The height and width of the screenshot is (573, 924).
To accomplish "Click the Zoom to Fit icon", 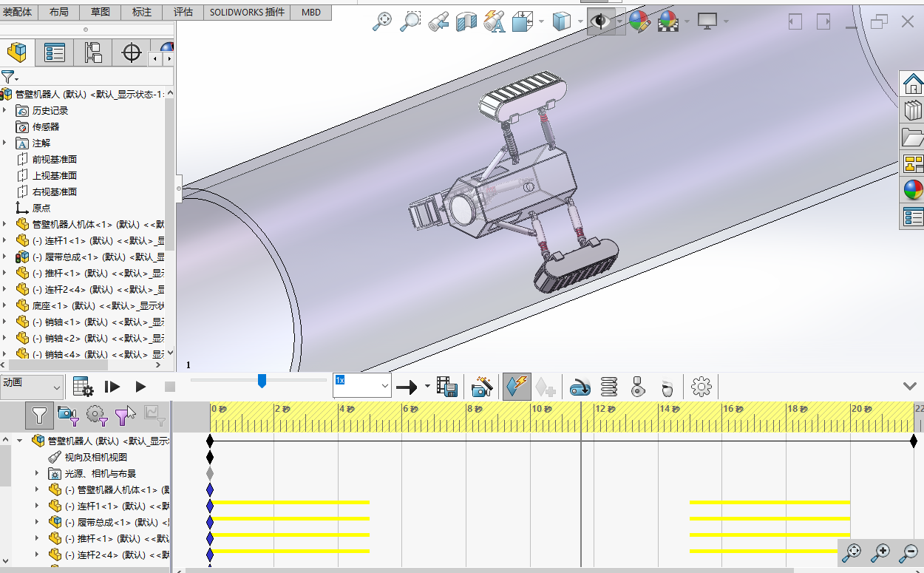I will (x=381, y=21).
